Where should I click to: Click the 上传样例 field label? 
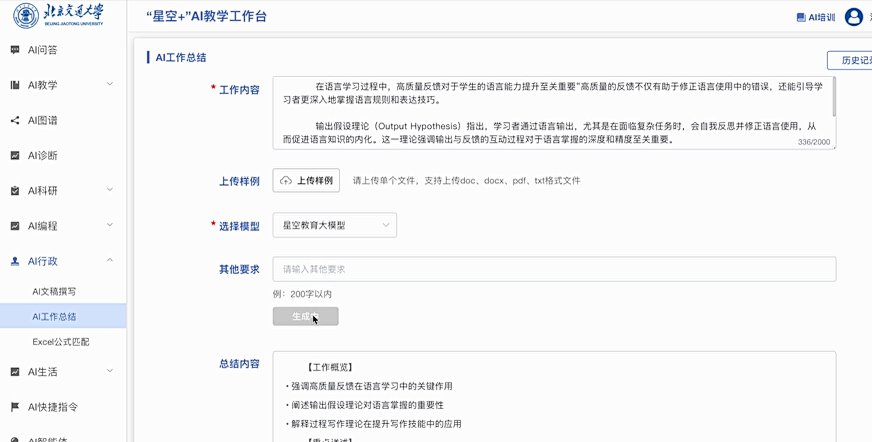point(239,182)
